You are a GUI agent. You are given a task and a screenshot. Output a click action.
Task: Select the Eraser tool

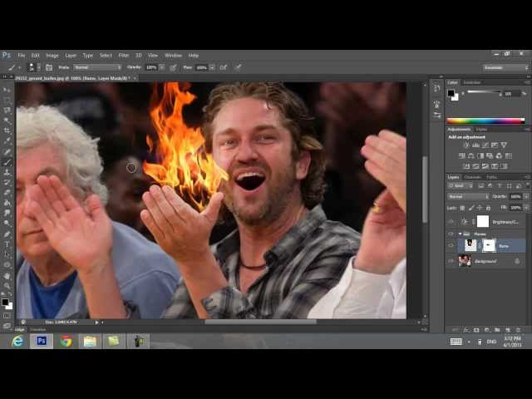[x=7, y=193]
